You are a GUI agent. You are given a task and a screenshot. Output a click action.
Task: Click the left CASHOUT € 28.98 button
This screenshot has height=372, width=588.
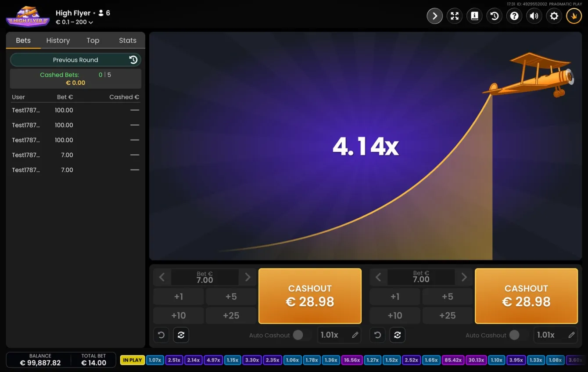tap(310, 296)
